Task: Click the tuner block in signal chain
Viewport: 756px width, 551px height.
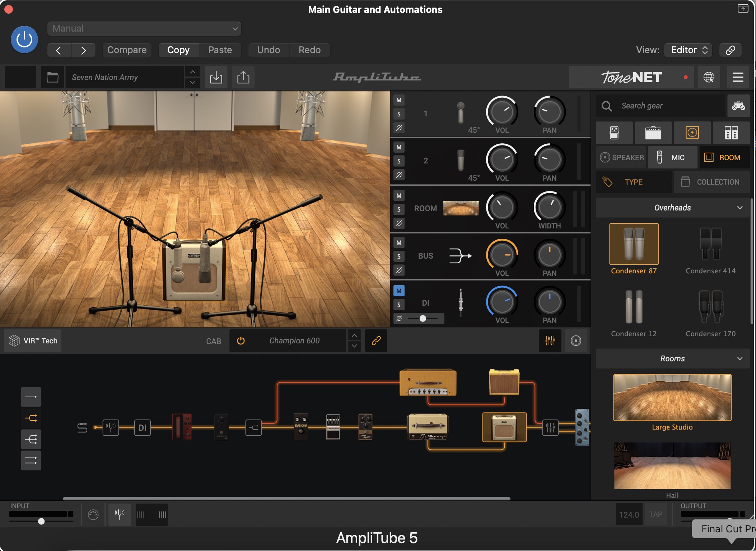Action: click(111, 427)
